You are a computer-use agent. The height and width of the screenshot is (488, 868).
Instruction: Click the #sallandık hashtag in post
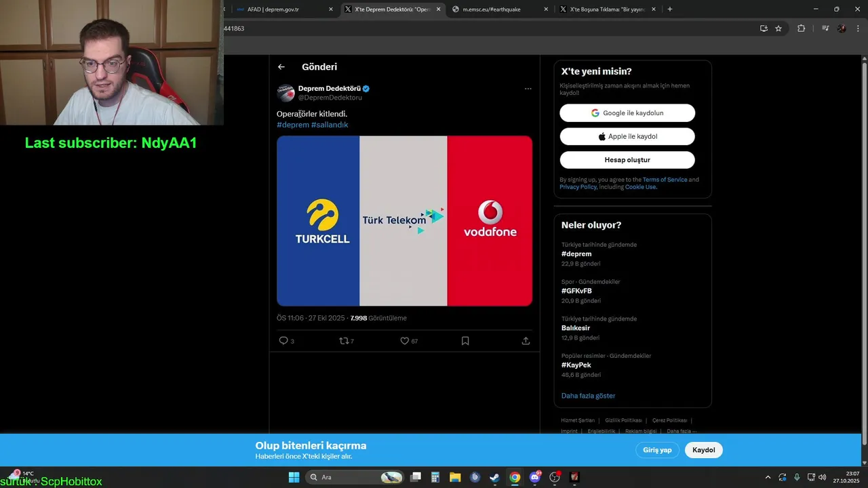330,125
